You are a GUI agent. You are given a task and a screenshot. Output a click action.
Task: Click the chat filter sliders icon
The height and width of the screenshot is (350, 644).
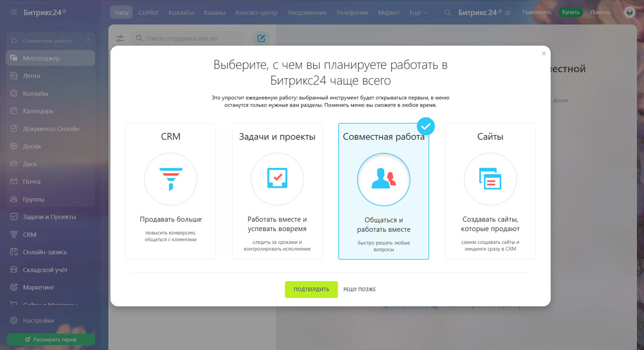click(120, 38)
